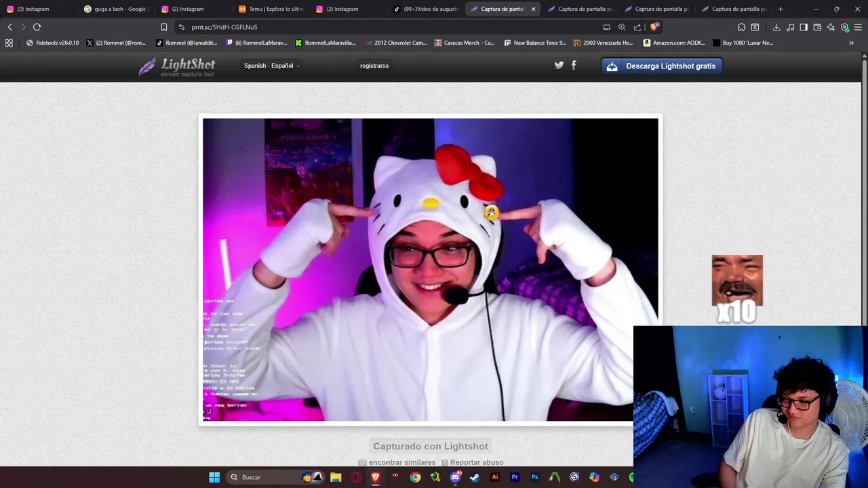Image resolution: width=868 pixels, height=488 pixels.
Task: Open the Kick 'RommelLaMaravilla...' bookmark
Action: pos(325,43)
